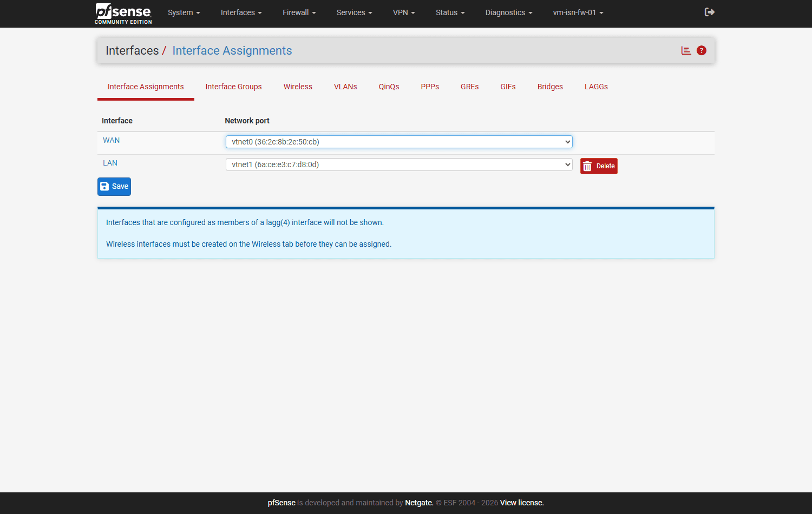Viewport: 812px width, 514px height.
Task: Select the Interface Assignments tab
Action: [x=146, y=87]
